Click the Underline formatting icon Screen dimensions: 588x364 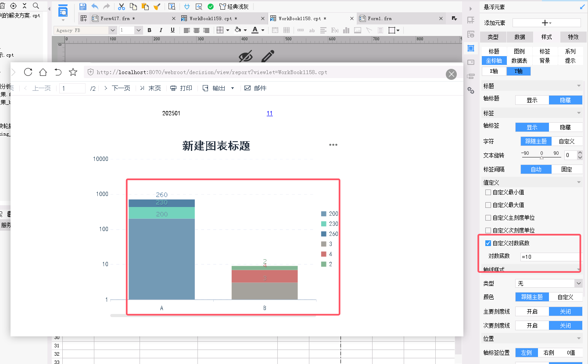click(x=172, y=30)
